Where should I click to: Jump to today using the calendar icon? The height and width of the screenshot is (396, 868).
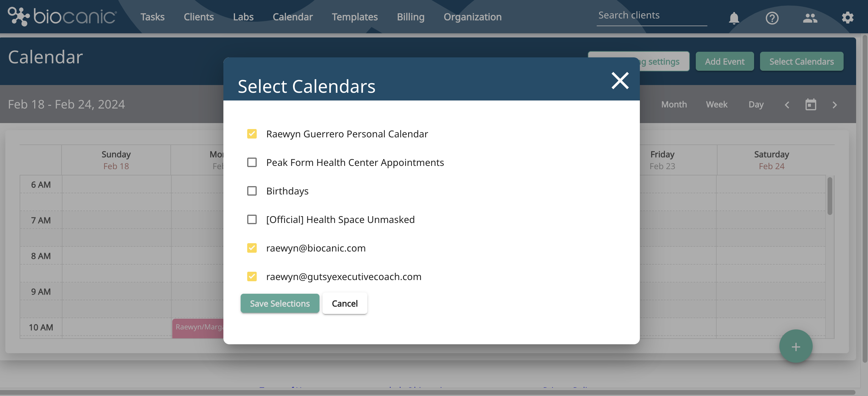[811, 104]
